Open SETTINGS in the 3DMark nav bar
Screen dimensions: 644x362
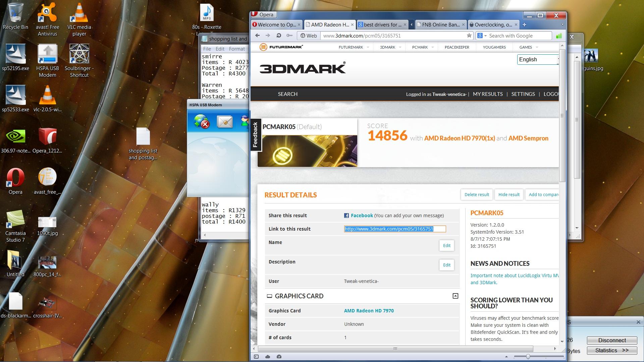[x=523, y=94]
